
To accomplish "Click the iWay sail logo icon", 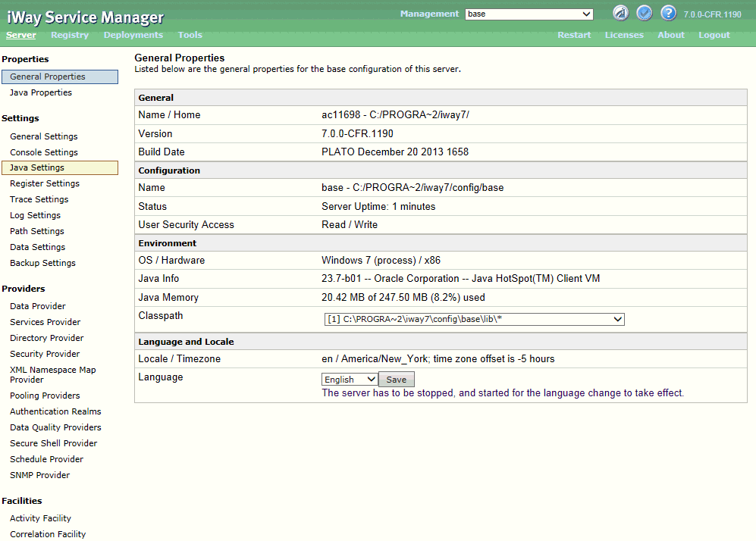I will [620, 13].
